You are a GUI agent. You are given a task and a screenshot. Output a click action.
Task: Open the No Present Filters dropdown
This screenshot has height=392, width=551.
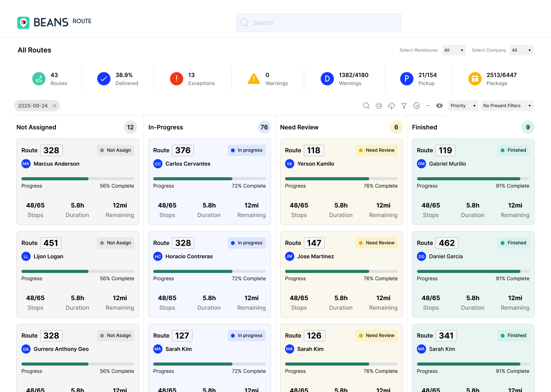[507, 106]
